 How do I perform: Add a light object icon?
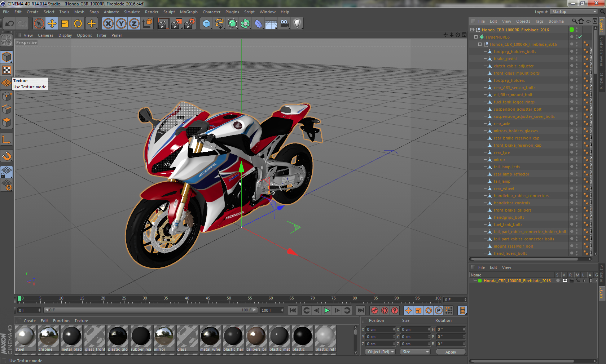pyautogui.click(x=297, y=24)
